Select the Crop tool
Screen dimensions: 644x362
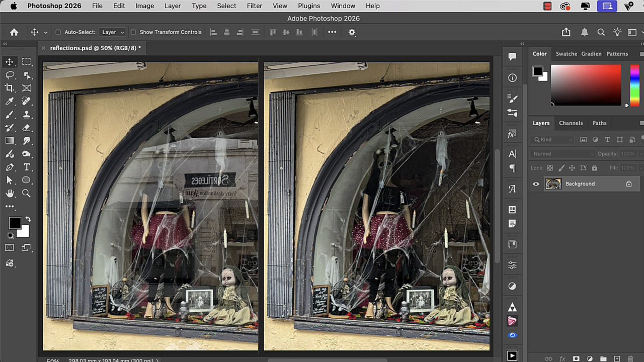10,88
